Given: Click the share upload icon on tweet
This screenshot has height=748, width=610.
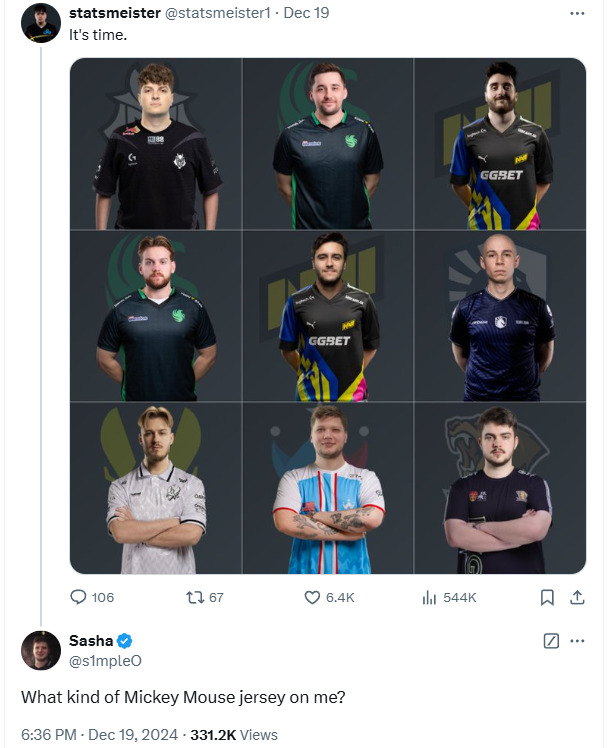Looking at the screenshot, I should click(577, 597).
